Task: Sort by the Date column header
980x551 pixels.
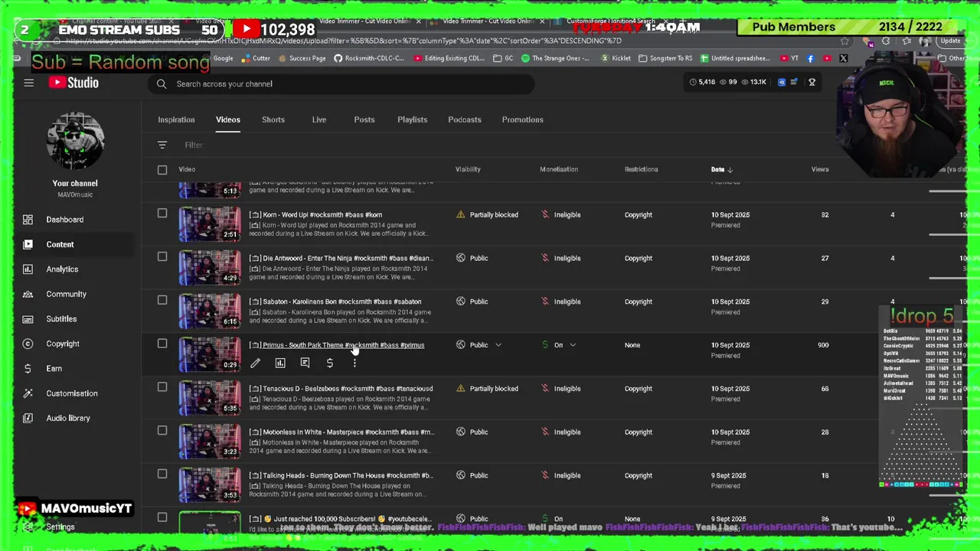Action: click(x=721, y=169)
